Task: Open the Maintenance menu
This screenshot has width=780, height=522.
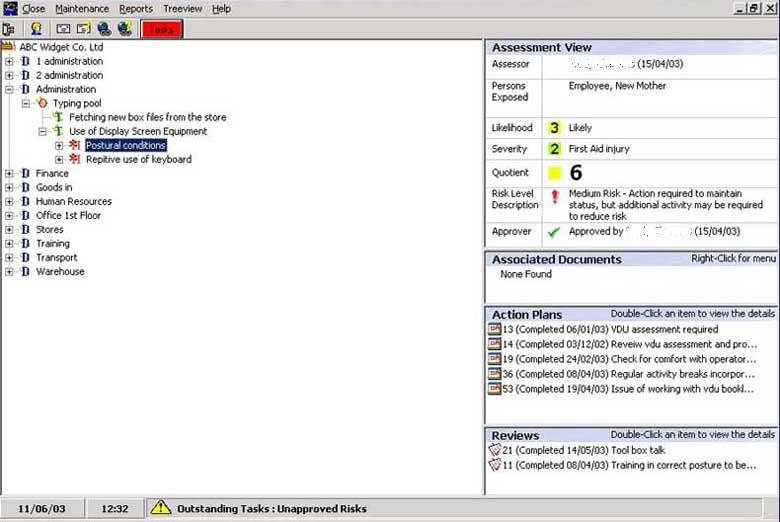Action: click(82, 9)
